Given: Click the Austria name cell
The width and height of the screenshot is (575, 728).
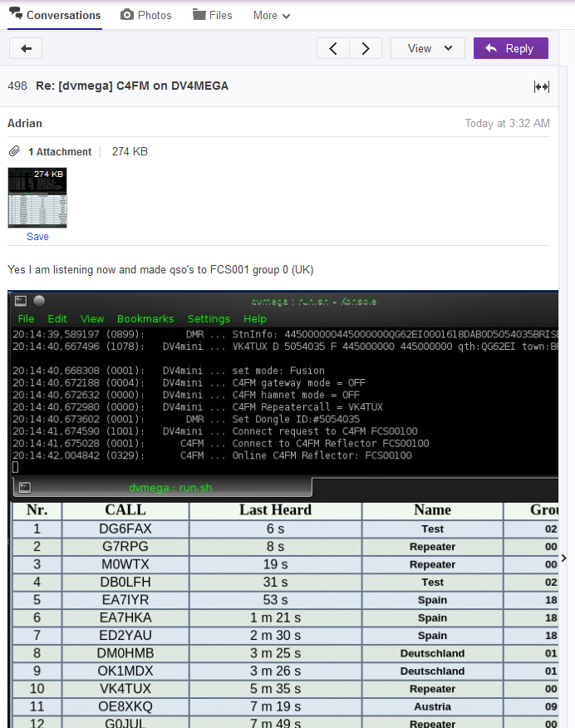Looking at the screenshot, I should click(x=433, y=706).
